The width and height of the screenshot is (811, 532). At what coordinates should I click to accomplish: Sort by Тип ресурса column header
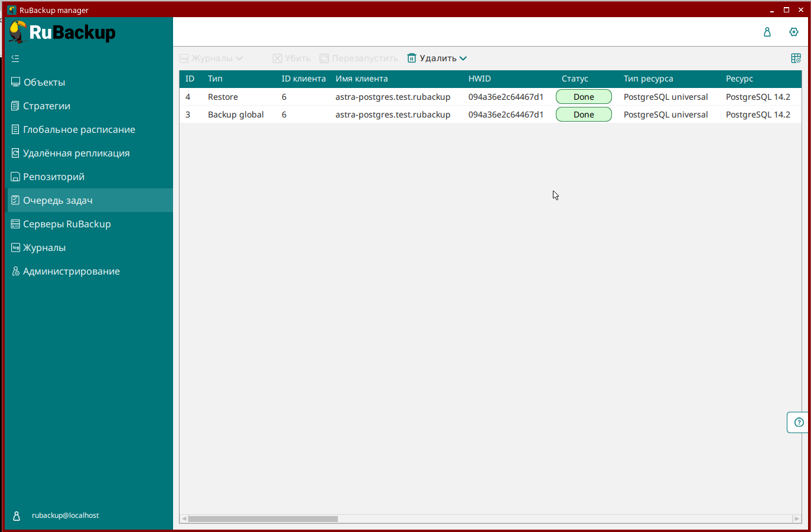(648, 79)
